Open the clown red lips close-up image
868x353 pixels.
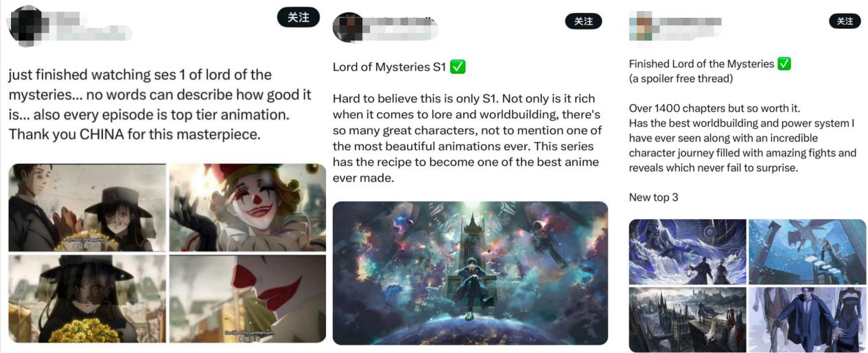click(248, 299)
